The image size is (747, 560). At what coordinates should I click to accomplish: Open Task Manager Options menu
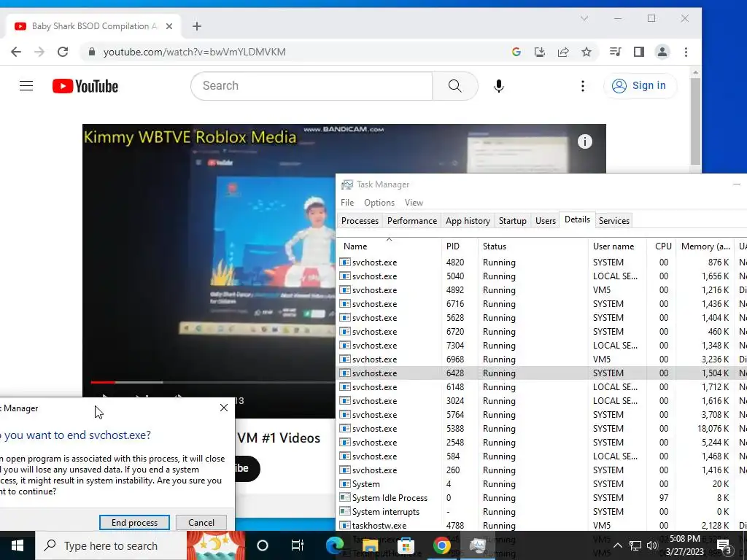[x=379, y=203]
